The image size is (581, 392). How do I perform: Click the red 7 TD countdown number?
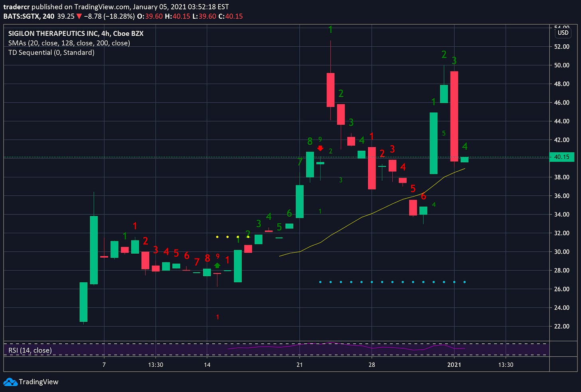coord(197,262)
